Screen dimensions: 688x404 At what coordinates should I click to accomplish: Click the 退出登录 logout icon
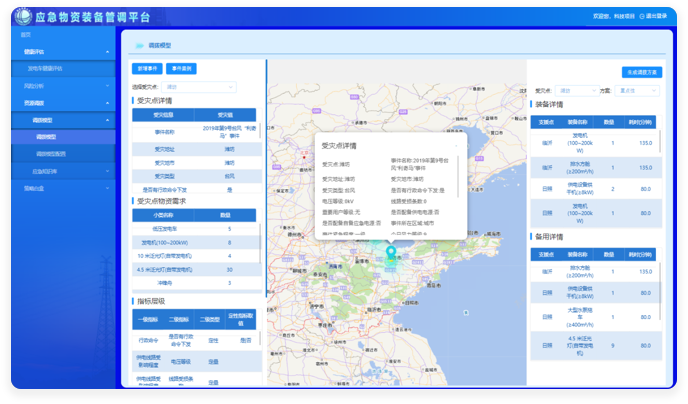pyautogui.click(x=641, y=16)
